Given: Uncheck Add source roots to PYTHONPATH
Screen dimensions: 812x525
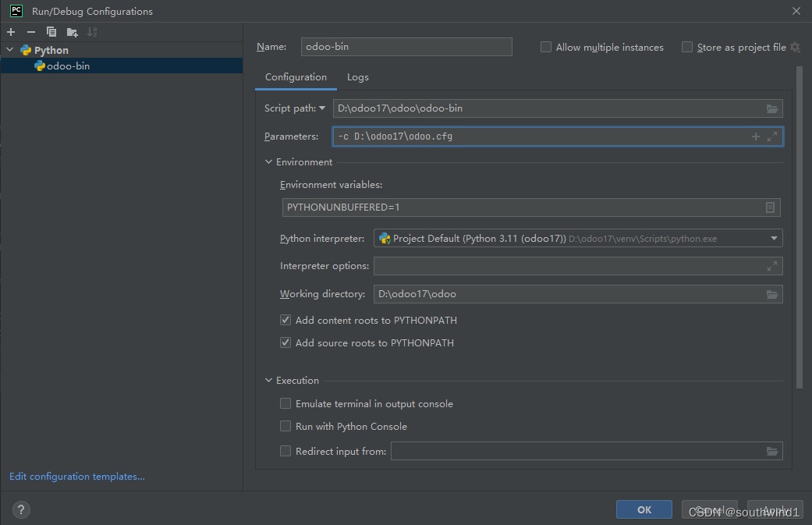Looking at the screenshot, I should click(x=285, y=342).
